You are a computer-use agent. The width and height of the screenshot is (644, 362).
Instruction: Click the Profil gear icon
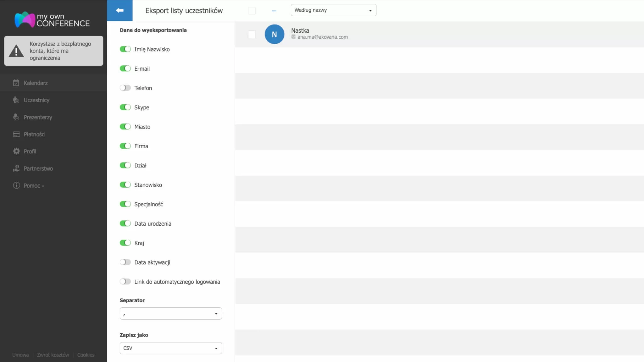[x=16, y=151]
